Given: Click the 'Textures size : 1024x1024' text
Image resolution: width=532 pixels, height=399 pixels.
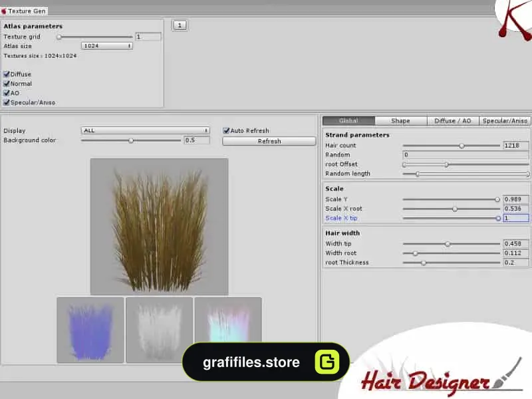Looking at the screenshot, I should tap(40, 56).
